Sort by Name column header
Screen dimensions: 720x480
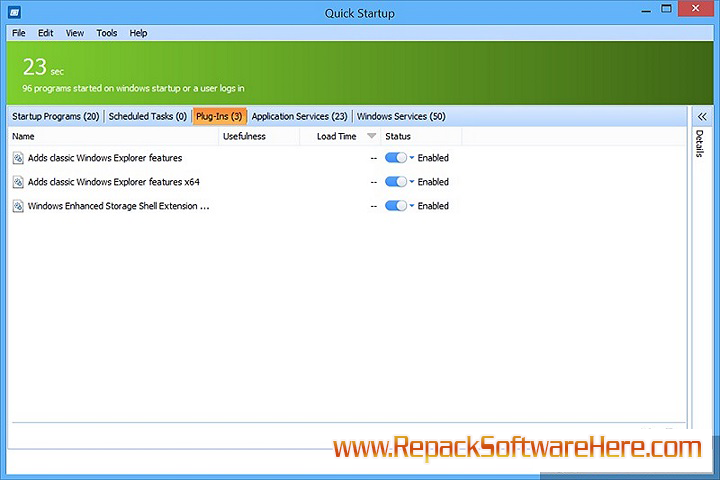113,136
